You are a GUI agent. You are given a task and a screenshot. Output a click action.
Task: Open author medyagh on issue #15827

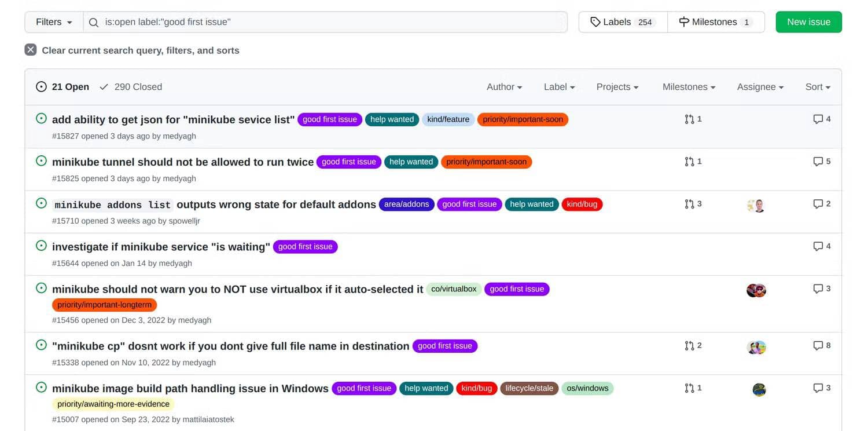[179, 136]
